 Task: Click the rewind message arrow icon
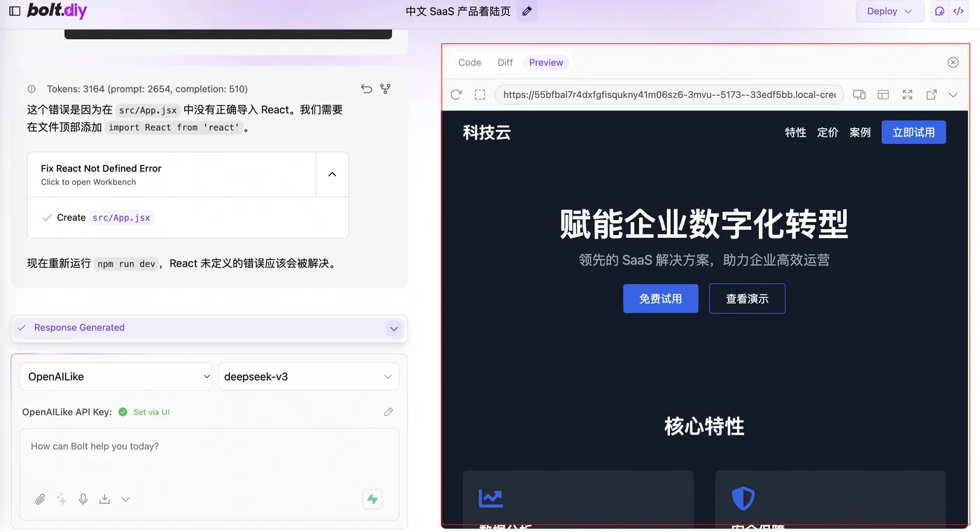pos(366,89)
